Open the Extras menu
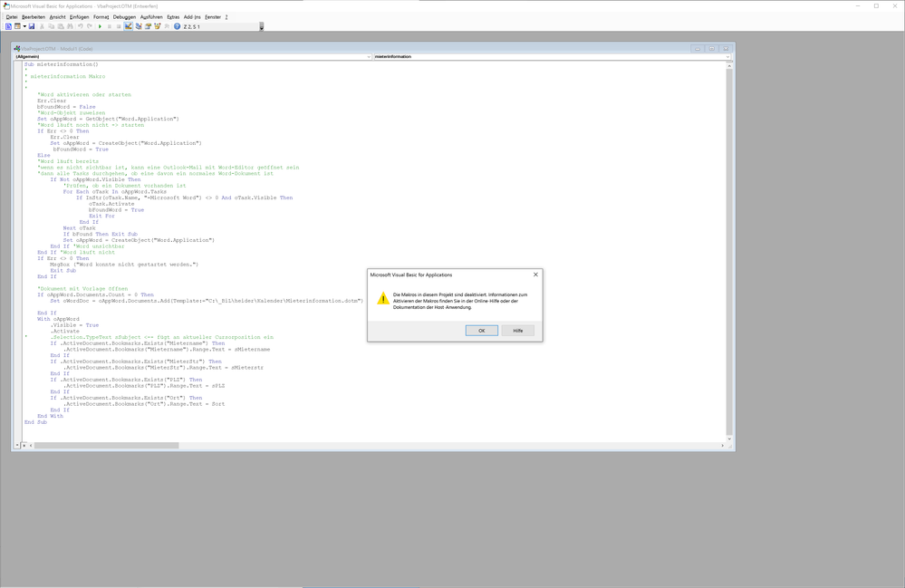The image size is (905, 588). coord(173,17)
